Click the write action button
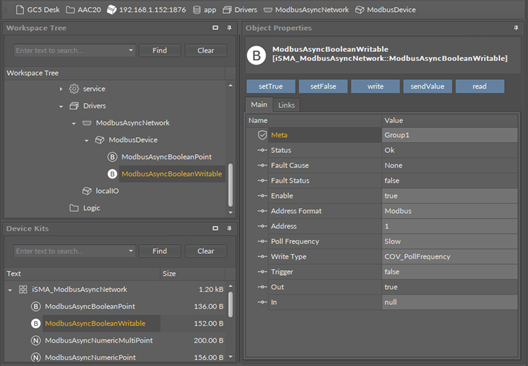The height and width of the screenshot is (366, 528). [x=375, y=87]
